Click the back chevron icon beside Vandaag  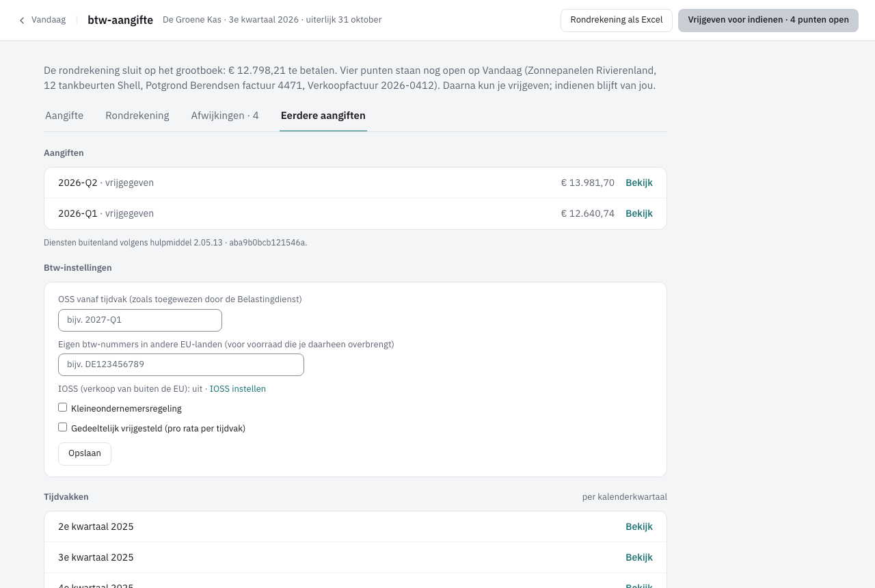coord(22,21)
